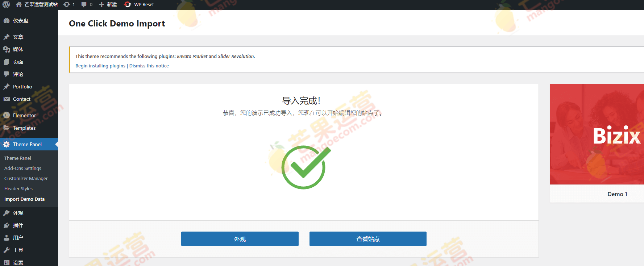This screenshot has height=266, width=644.
Task: Click the 页面 pages icon
Action: click(x=7, y=62)
